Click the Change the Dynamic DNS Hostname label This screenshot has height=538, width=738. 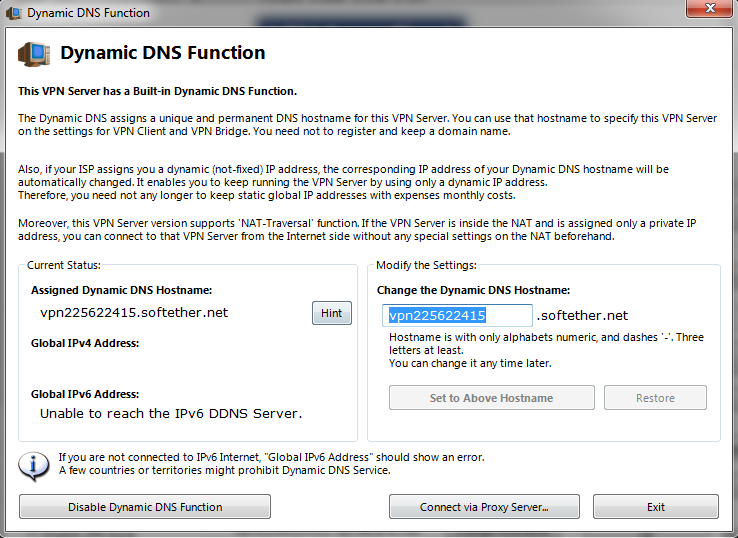point(473,290)
